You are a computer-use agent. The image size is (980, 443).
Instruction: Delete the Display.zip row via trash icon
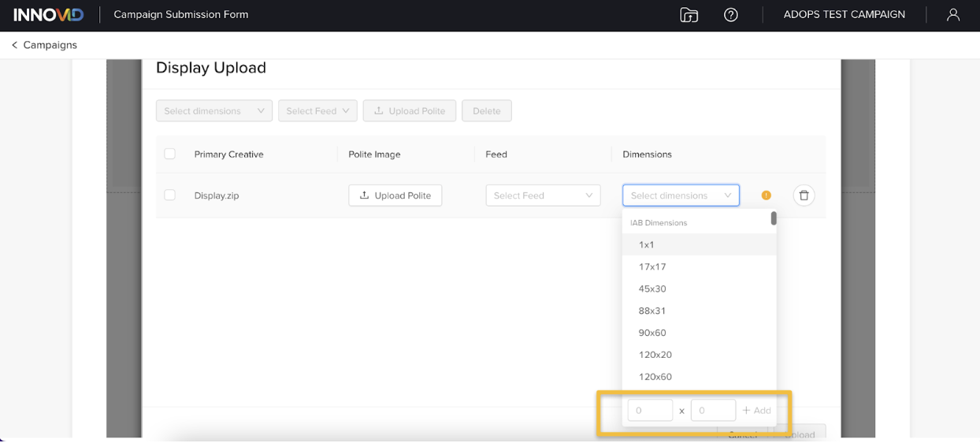click(x=804, y=195)
